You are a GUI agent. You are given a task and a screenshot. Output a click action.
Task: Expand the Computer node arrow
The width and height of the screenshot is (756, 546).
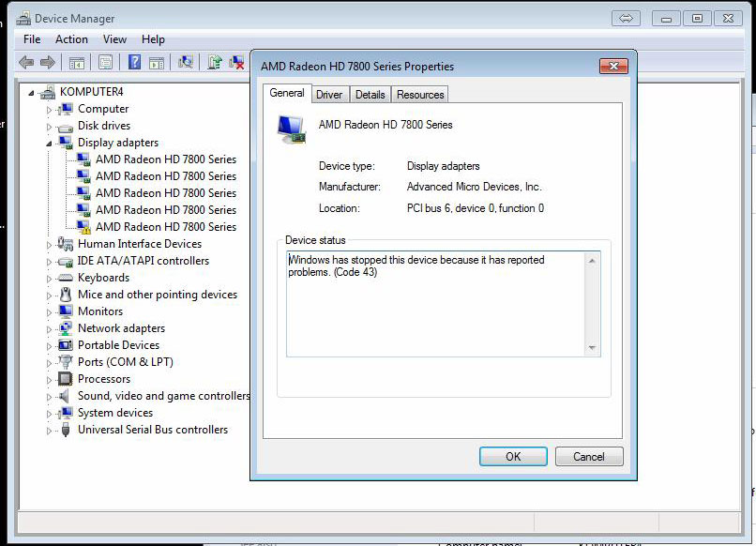coord(49,110)
